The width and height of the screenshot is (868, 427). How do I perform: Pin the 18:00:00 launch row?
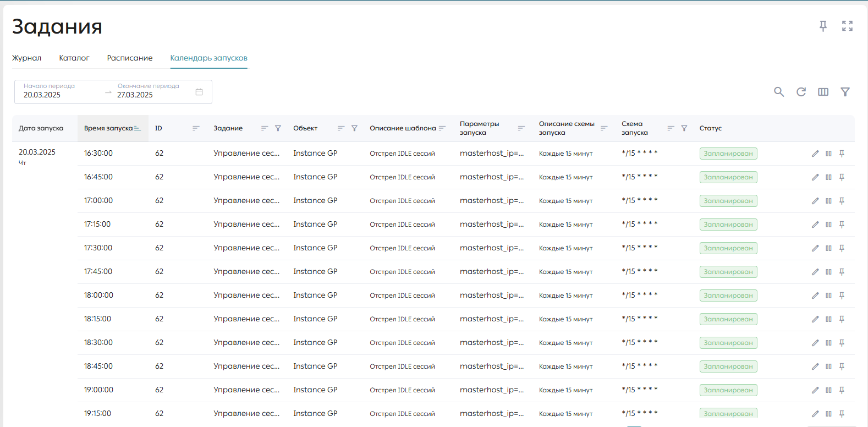(x=842, y=295)
